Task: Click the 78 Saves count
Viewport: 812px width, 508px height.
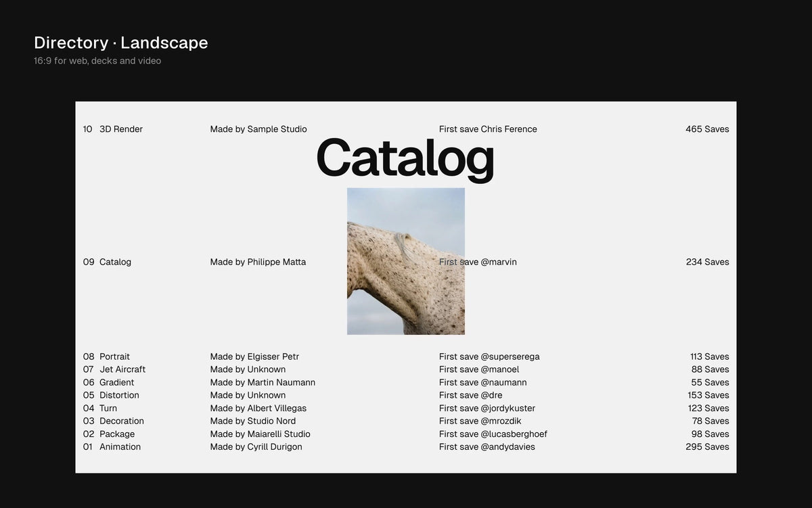Action: (710, 421)
